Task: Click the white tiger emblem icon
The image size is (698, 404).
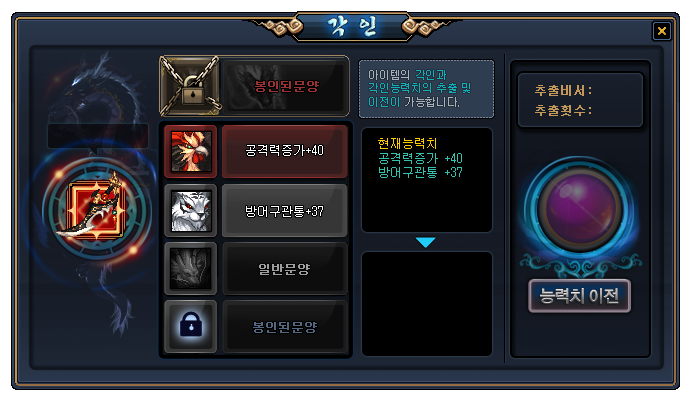Action: (x=191, y=211)
